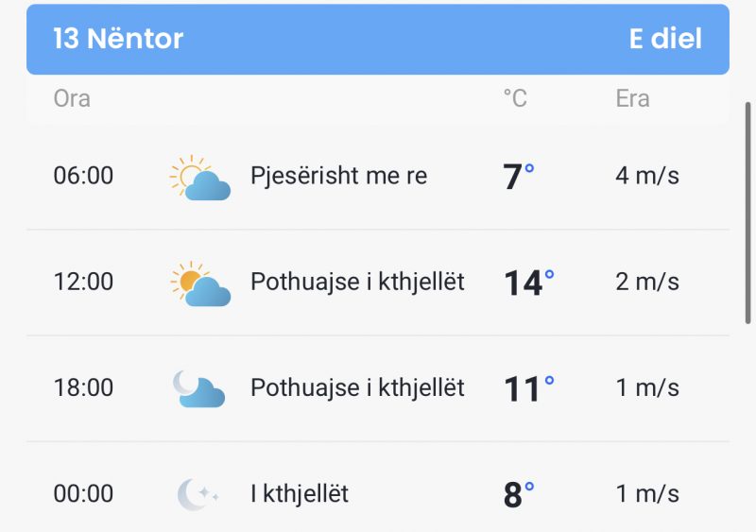Click the I kthjellët description text
Screen dimensions: 756x532
[x=300, y=494]
